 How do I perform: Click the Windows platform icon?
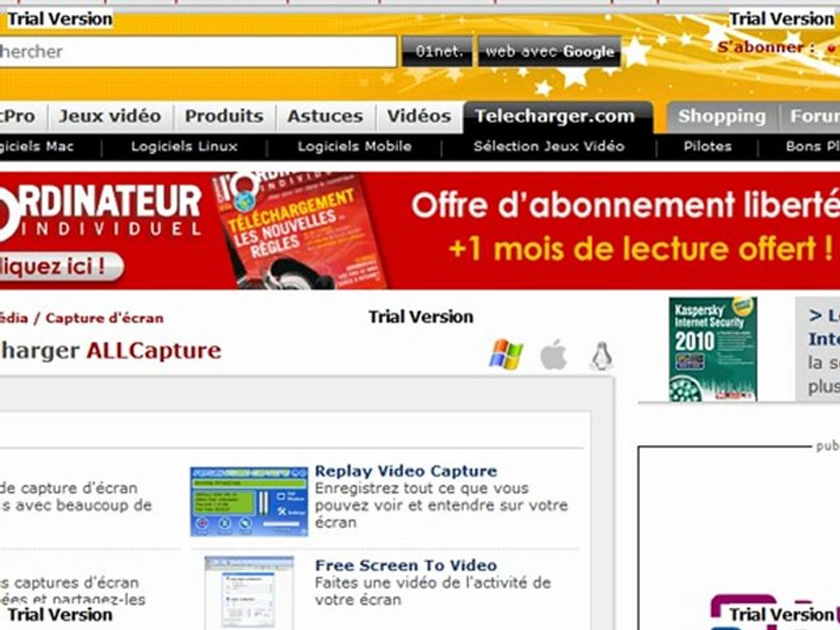coord(507,354)
